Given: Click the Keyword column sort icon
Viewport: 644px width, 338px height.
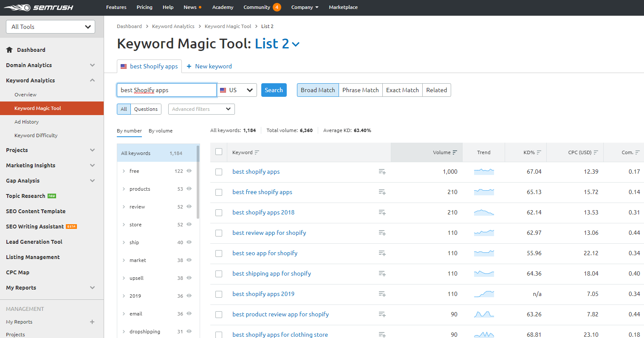Looking at the screenshot, I should point(257,152).
